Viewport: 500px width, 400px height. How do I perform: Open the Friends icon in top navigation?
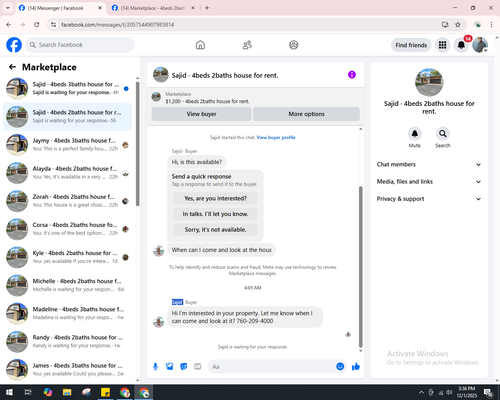tap(247, 45)
